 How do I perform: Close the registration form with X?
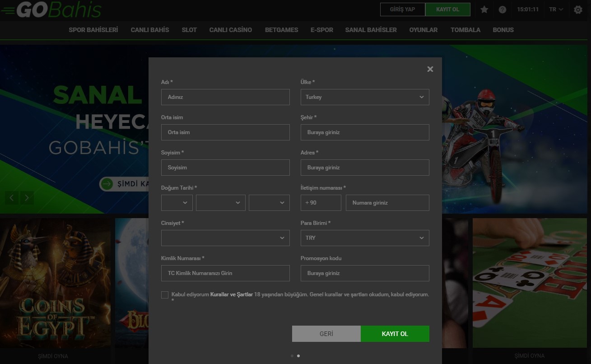[430, 69]
